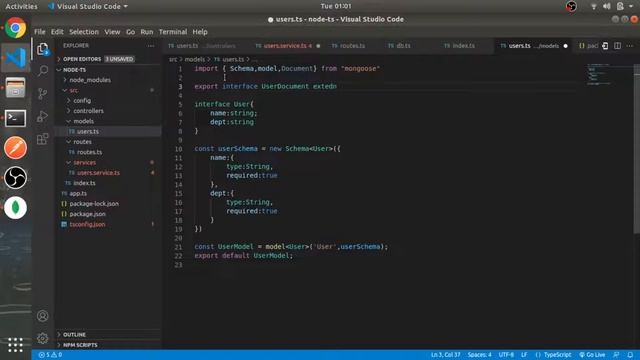Viewport: 640px width, 360px height.
Task: Expand the Open Editors section
Action: coord(108,59)
